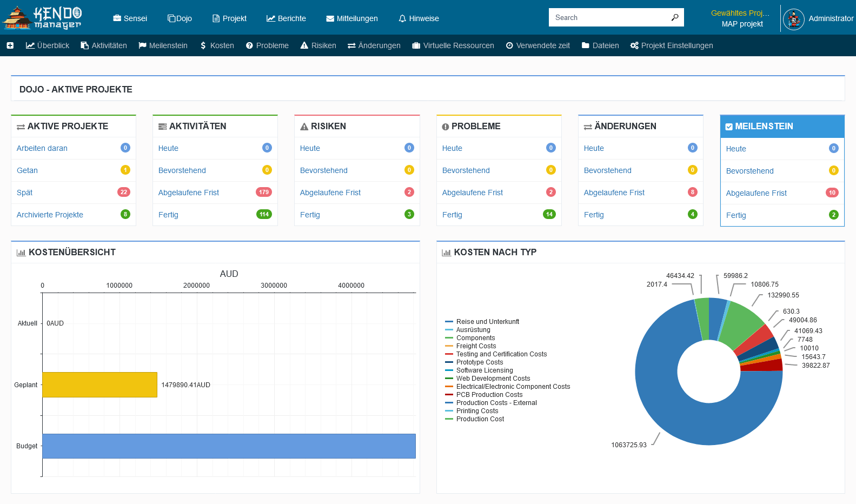
Task: Open the Risiken tab
Action: [x=318, y=45]
